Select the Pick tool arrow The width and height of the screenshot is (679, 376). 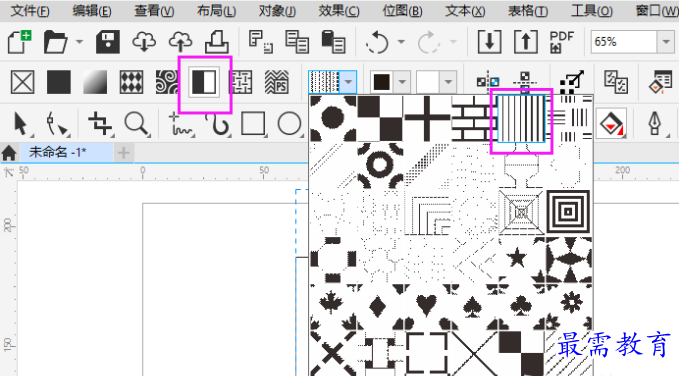(x=21, y=123)
